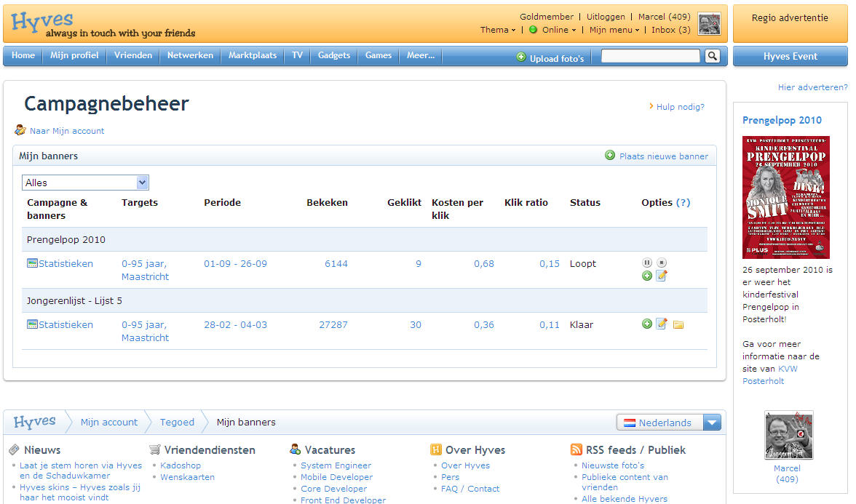Click the search text field
The height and width of the screenshot is (504, 856).
pos(650,56)
